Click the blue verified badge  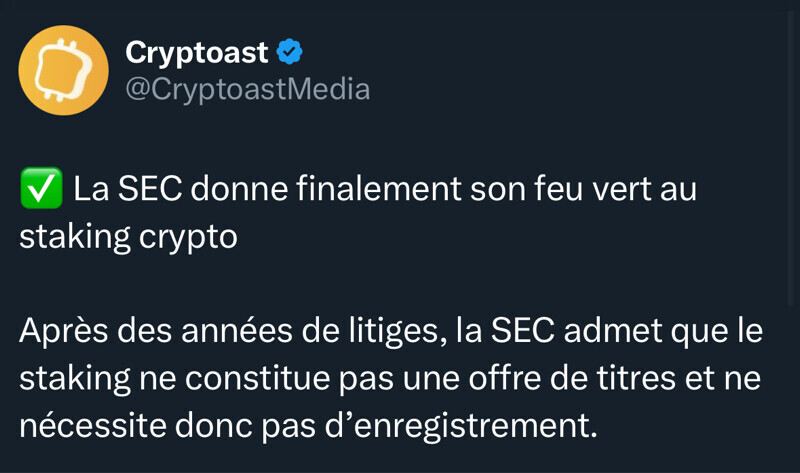290,51
